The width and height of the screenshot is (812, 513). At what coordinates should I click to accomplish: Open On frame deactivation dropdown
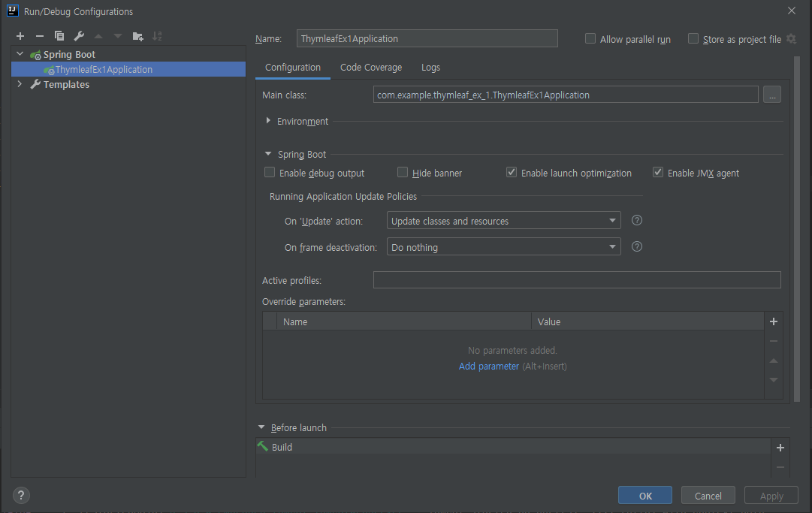pyautogui.click(x=503, y=247)
